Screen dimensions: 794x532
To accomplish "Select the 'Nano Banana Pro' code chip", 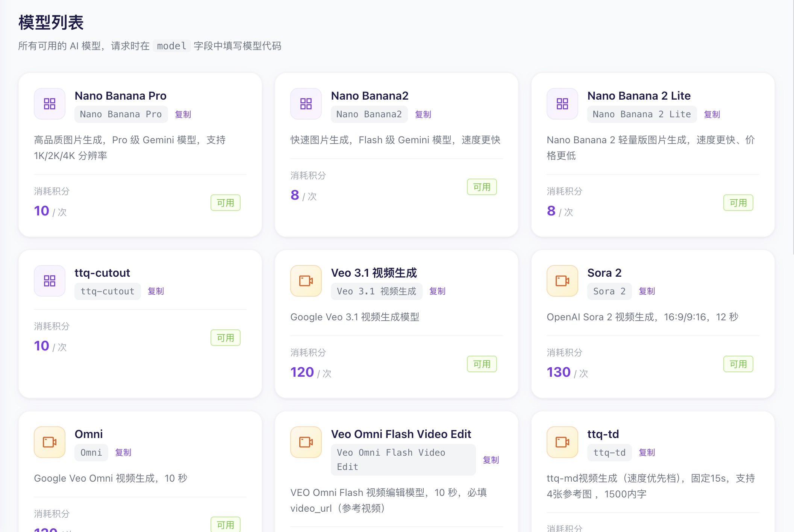I will 121,114.
